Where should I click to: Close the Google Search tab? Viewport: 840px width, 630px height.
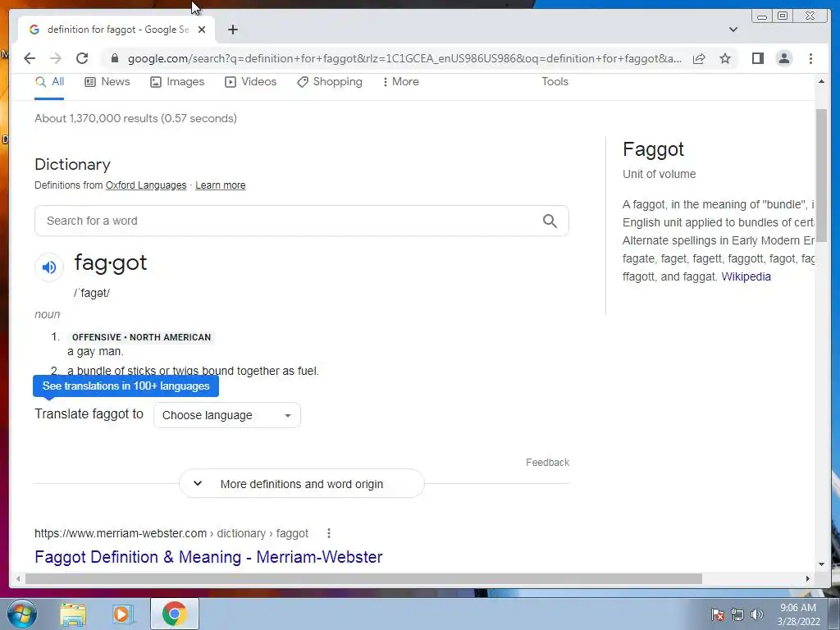[202, 30]
